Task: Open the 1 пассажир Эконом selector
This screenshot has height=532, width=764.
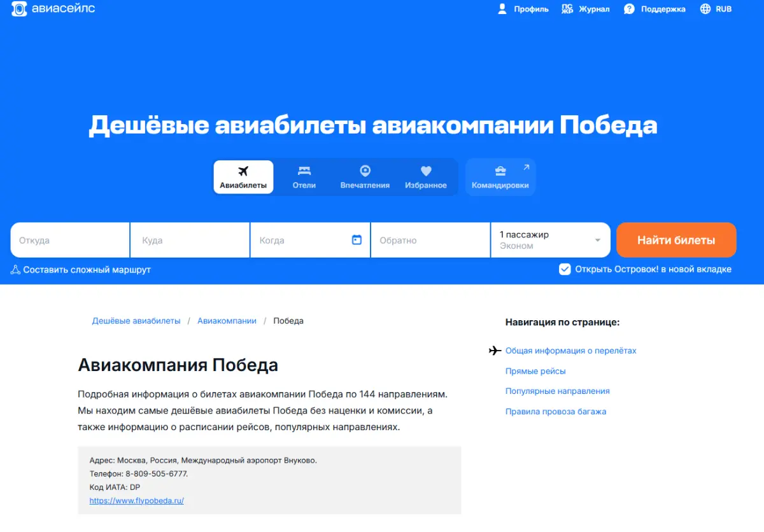Action: pyautogui.click(x=551, y=240)
